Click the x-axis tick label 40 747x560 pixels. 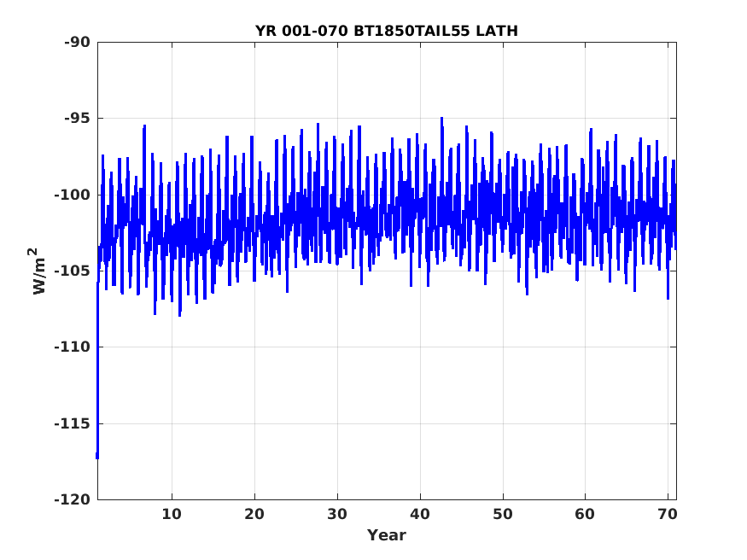(x=420, y=514)
